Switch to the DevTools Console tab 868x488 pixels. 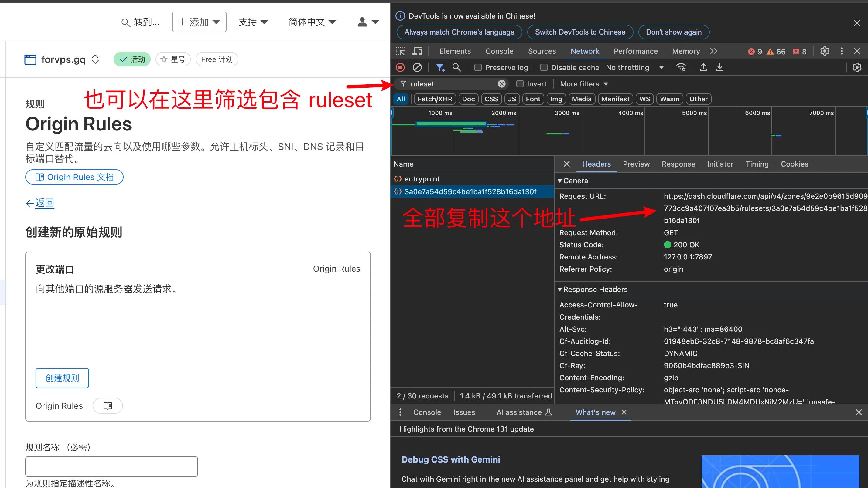point(499,51)
